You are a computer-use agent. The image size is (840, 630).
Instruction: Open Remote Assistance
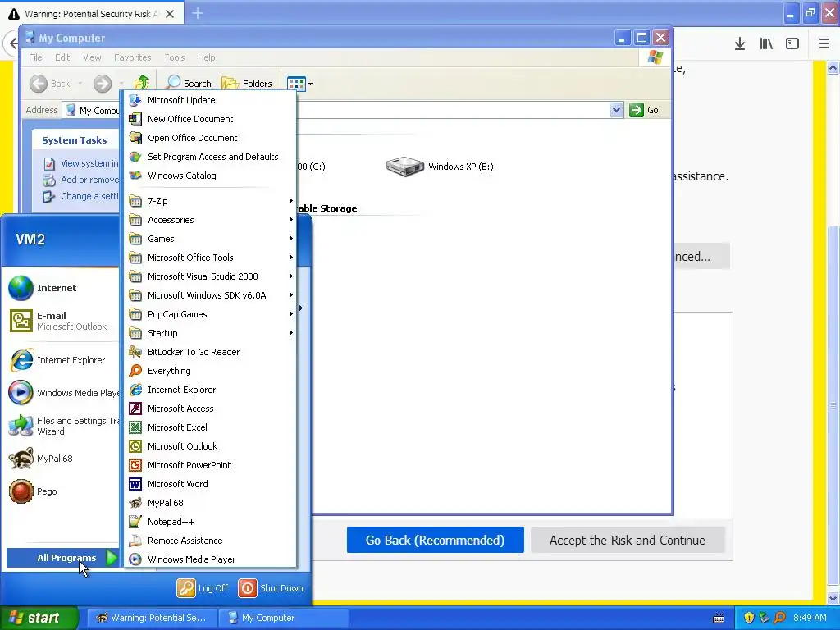pos(210,541)
